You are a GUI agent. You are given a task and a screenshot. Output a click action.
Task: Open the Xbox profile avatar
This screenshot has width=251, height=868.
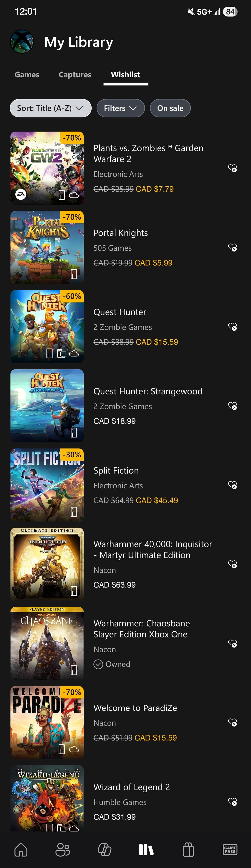pos(22,42)
